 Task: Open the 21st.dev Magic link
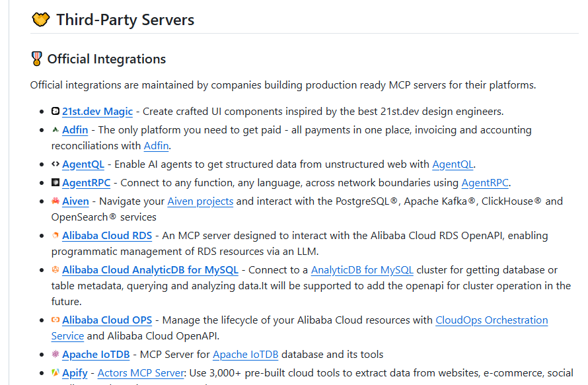tap(98, 112)
